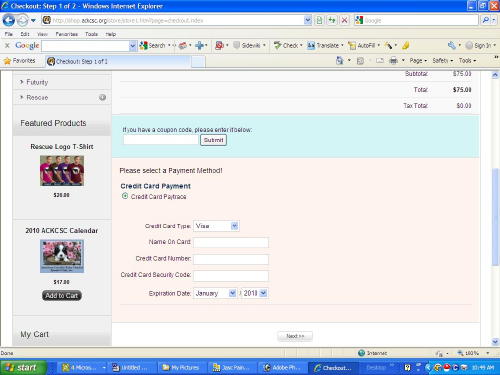Stop loading with the red X icon
Screen dimensions: 500x375
click(344, 20)
